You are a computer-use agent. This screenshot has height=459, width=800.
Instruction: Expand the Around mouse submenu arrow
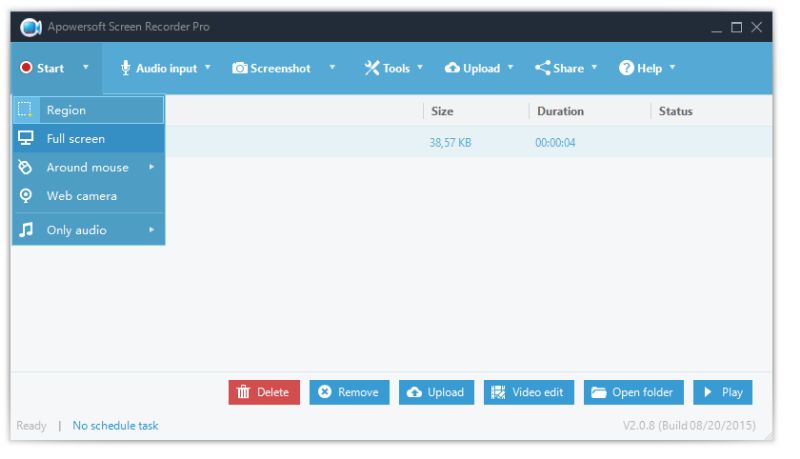(x=152, y=167)
